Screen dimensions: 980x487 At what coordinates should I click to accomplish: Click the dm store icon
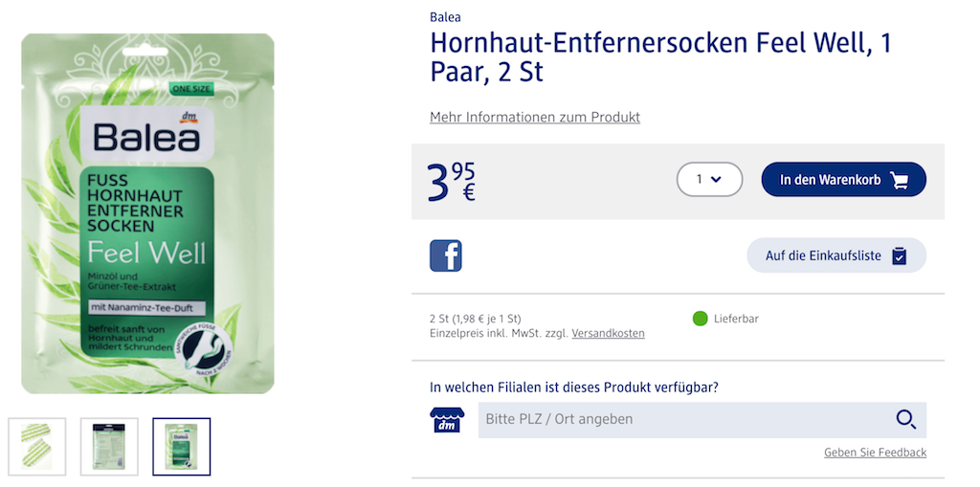[x=446, y=420]
